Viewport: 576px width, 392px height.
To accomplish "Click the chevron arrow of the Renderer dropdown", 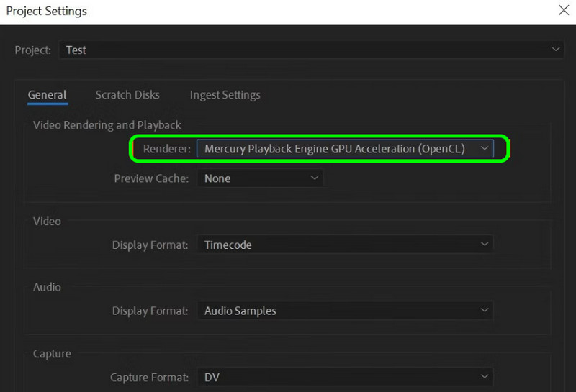I will tap(485, 149).
